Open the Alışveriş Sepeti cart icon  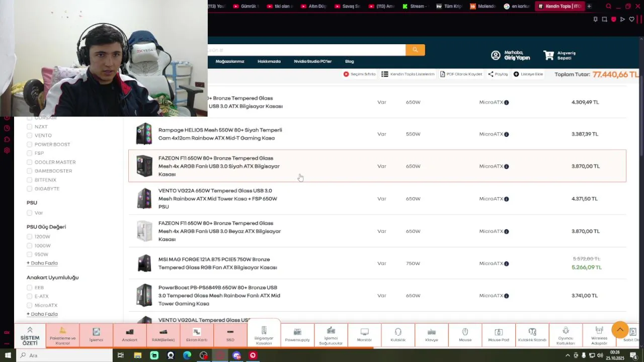point(549,55)
